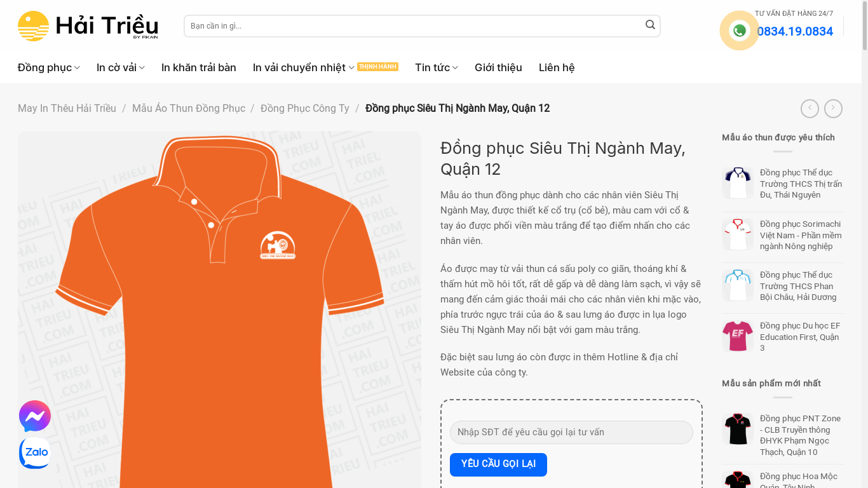Click the orange polo shirt image

pos(219,309)
